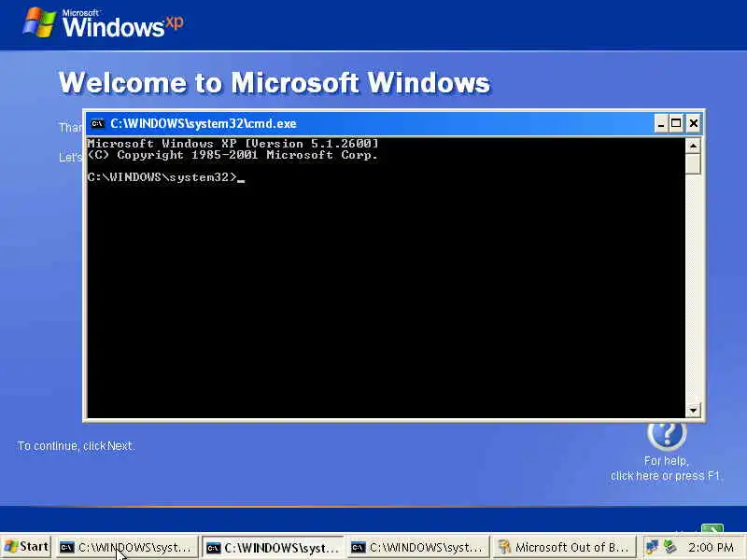Switch to Microsoft Out of B... taskbar button

pyautogui.click(x=565, y=547)
